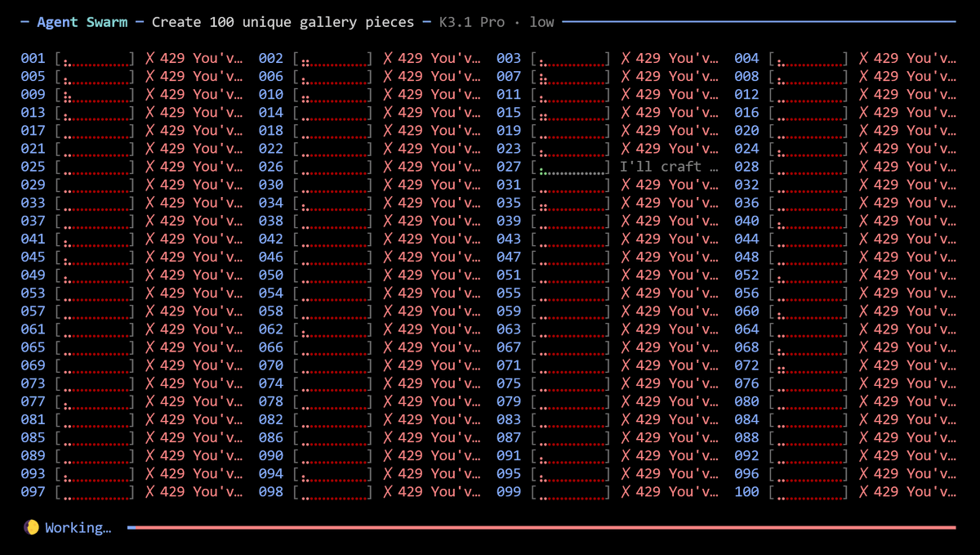
Task: Click the "Working…" status text
Action: pyautogui.click(x=78, y=527)
